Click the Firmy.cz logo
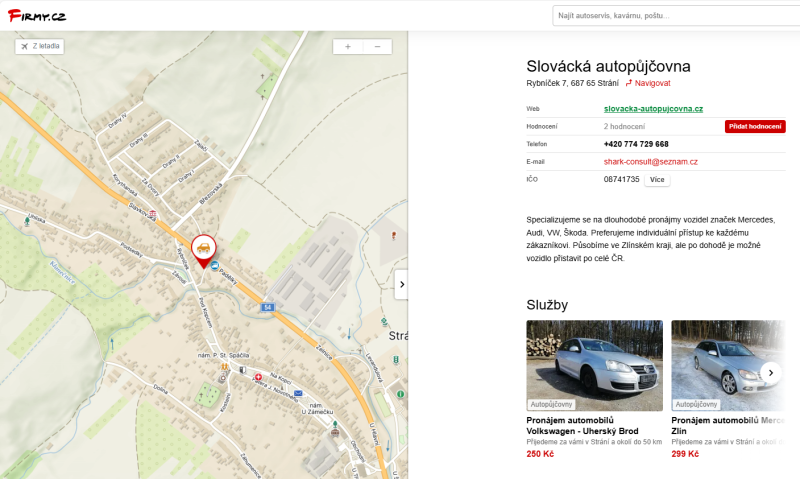Viewport: 800px width, 479px height. pyautogui.click(x=37, y=15)
